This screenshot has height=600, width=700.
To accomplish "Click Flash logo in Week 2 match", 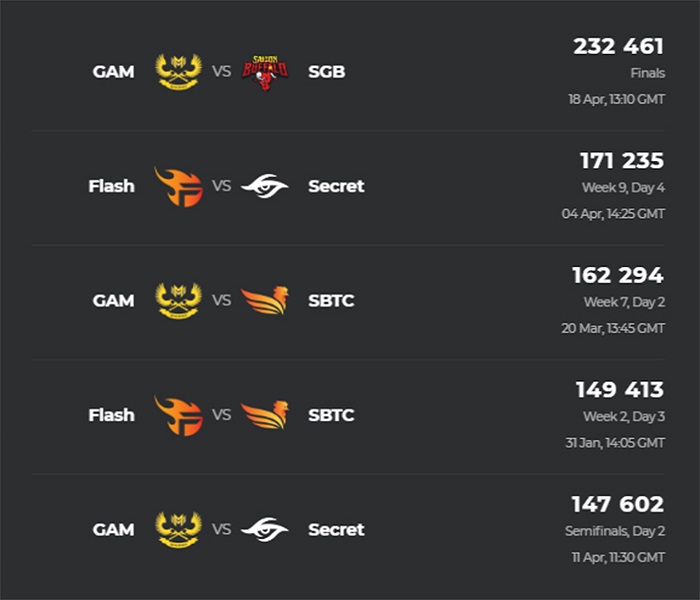I will [179, 416].
